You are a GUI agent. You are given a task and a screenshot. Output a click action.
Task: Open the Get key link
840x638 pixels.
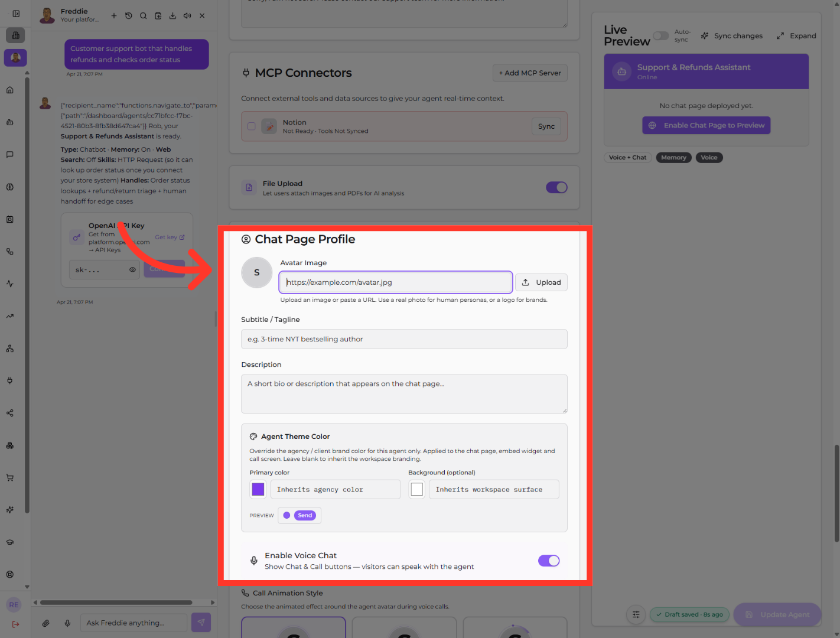coord(170,237)
